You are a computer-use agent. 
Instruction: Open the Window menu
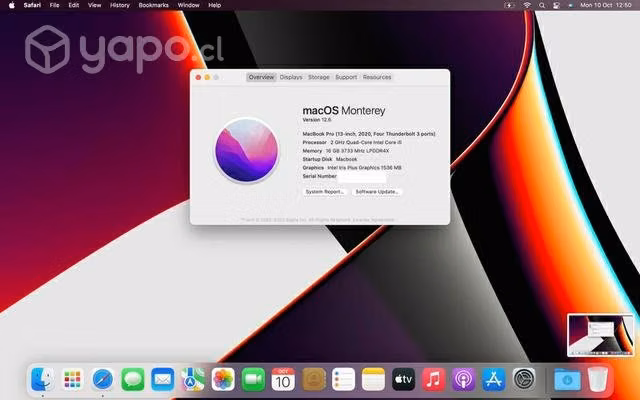(188, 5)
